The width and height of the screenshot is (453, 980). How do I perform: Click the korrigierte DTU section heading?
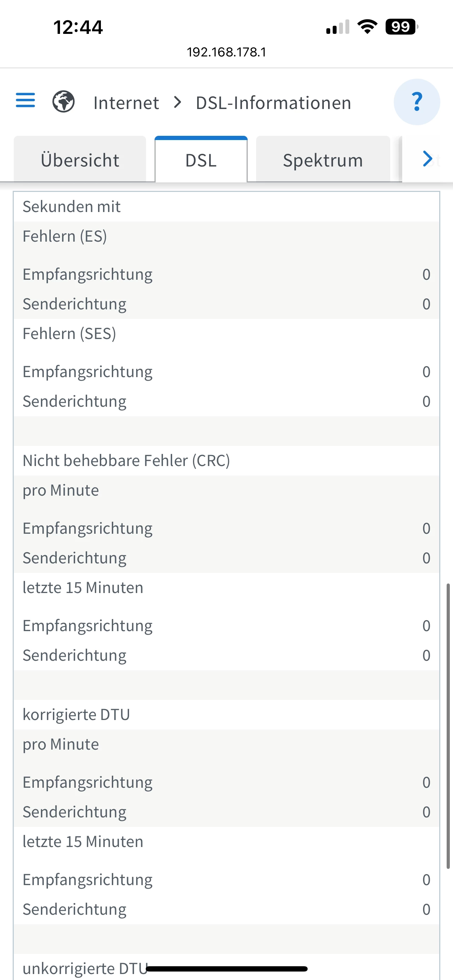[x=76, y=714]
